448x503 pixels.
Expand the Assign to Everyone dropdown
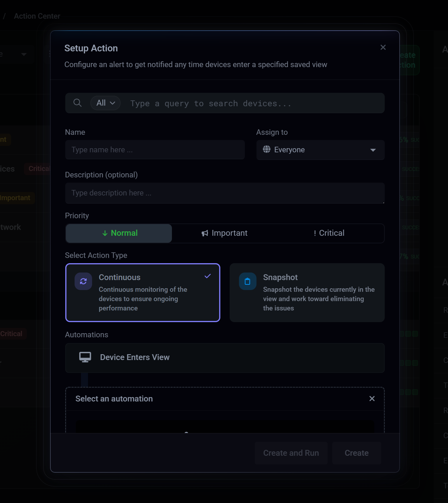pyautogui.click(x=320, y=150)
